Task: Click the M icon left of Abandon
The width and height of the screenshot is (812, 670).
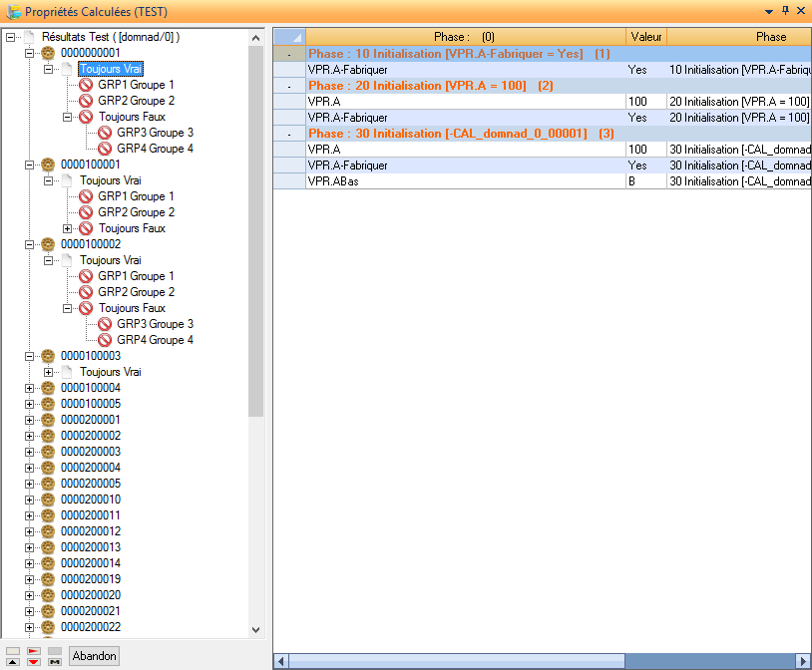Action: [x=55, y=662]
